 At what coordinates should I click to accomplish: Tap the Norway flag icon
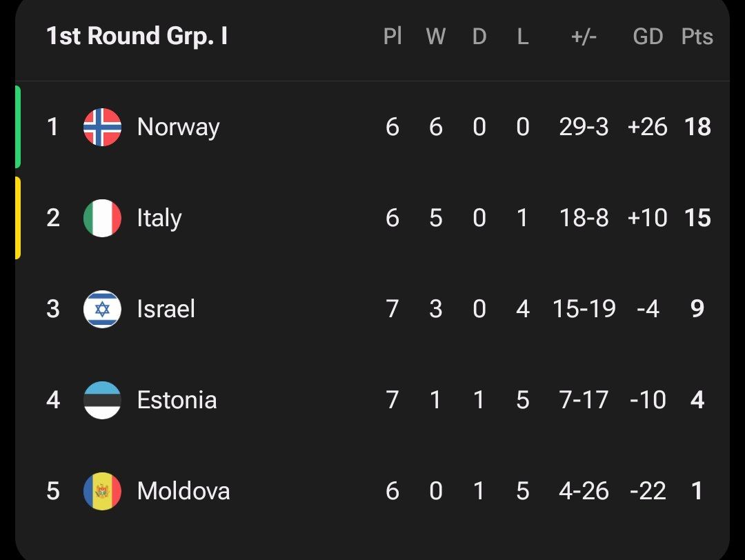(x=102, y=127)
